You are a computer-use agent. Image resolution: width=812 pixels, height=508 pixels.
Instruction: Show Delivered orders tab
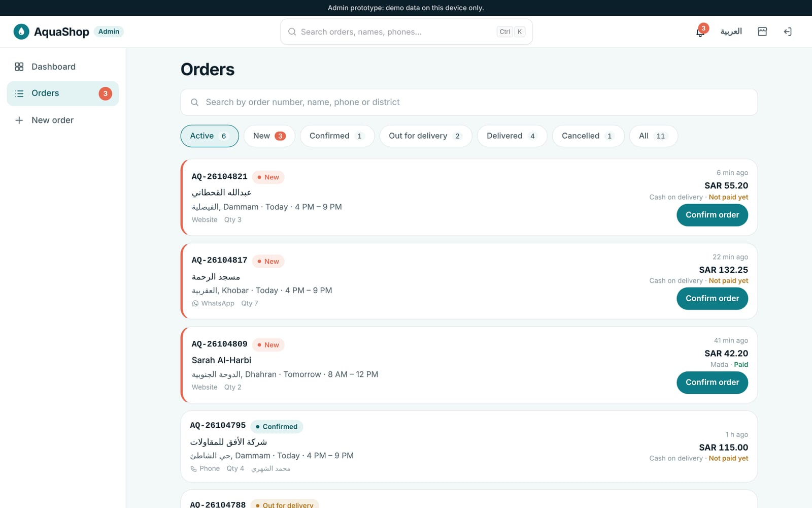click(x=512, y=136)
